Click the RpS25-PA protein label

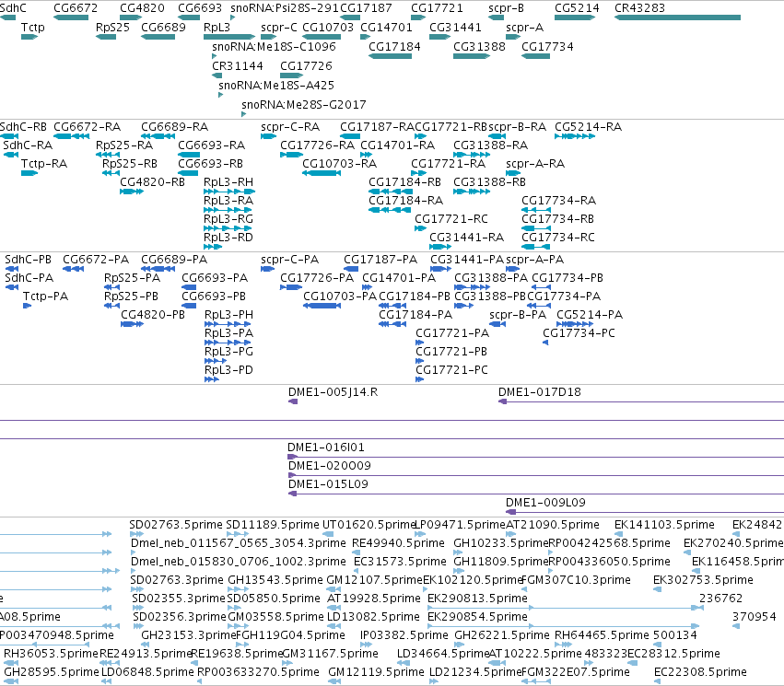pos(132,278)
